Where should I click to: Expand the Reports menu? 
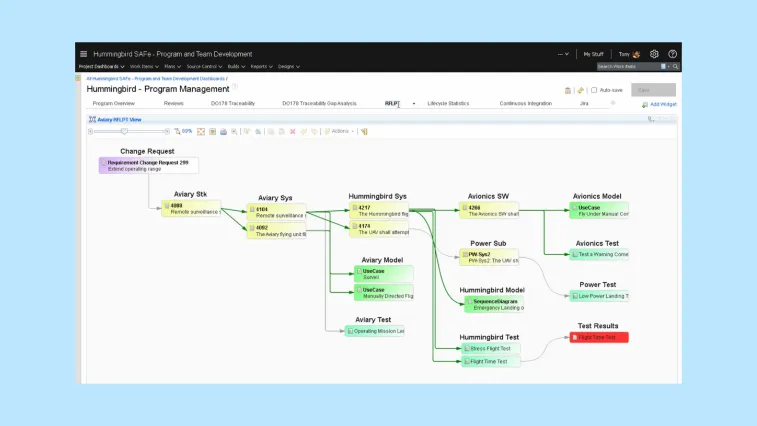pos(262,67)
